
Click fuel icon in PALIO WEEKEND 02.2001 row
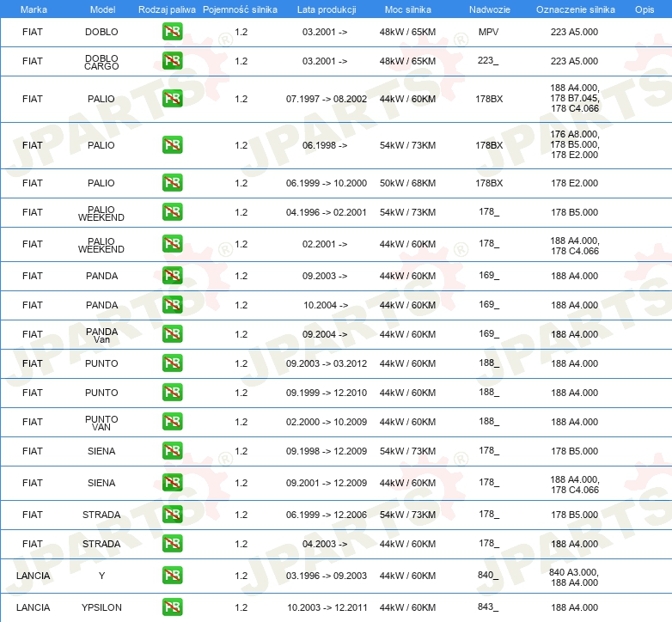(x=172, y=244)
